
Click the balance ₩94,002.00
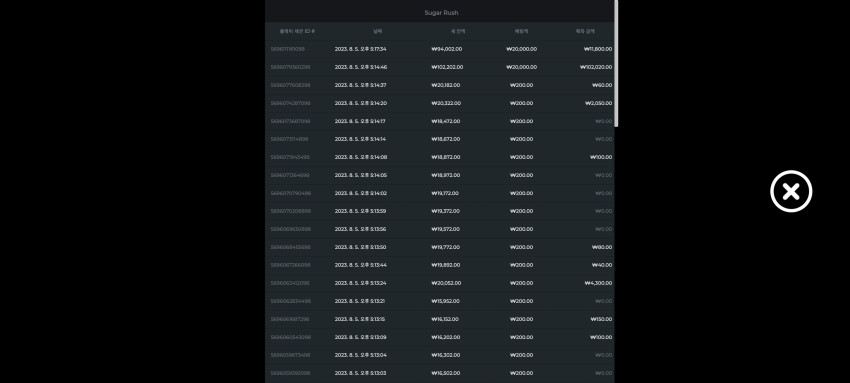(x=447, y=49)
